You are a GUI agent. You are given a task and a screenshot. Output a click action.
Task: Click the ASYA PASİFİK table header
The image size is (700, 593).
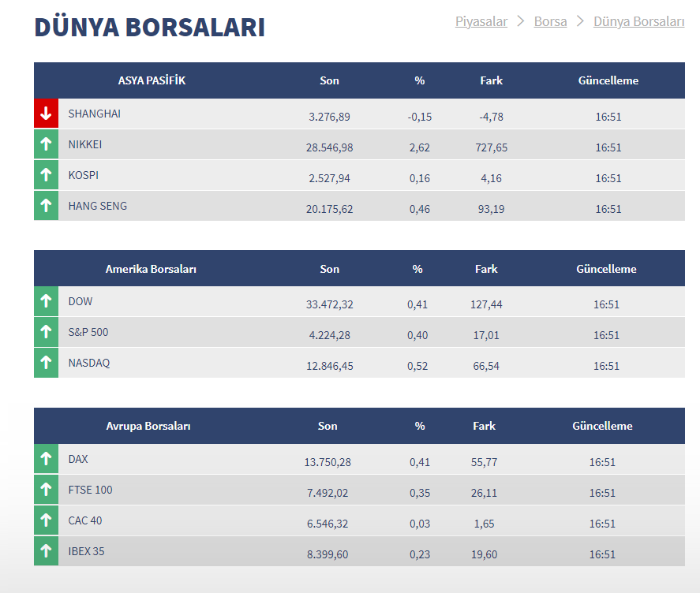pyautogui.click(x=152, y=80)
